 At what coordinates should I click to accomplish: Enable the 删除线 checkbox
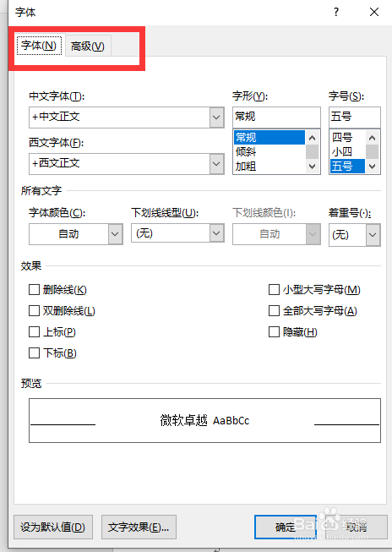(34, 290)
